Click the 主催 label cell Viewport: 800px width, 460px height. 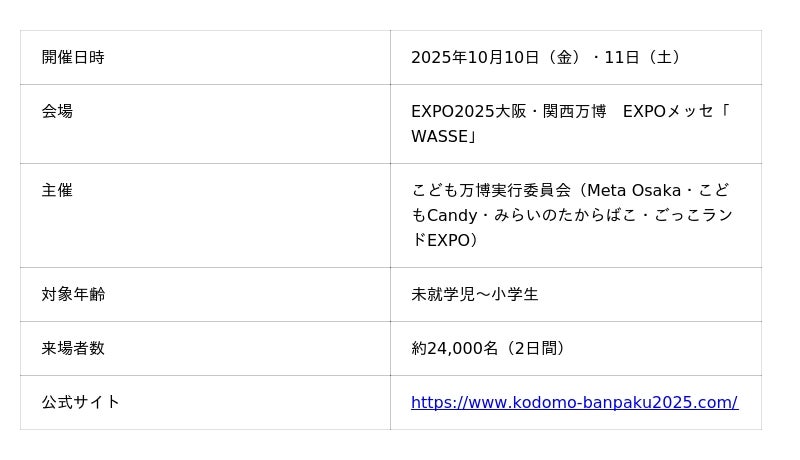(57, 190)
